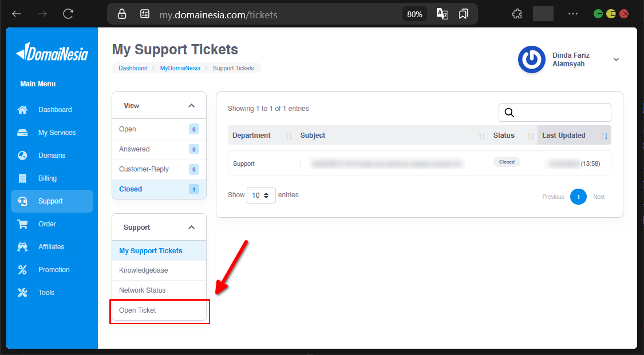The width and height of the screenshot is (644, 355).
Task: Select My Support Tickets in Support panel
Action: (x=159, y=251)
